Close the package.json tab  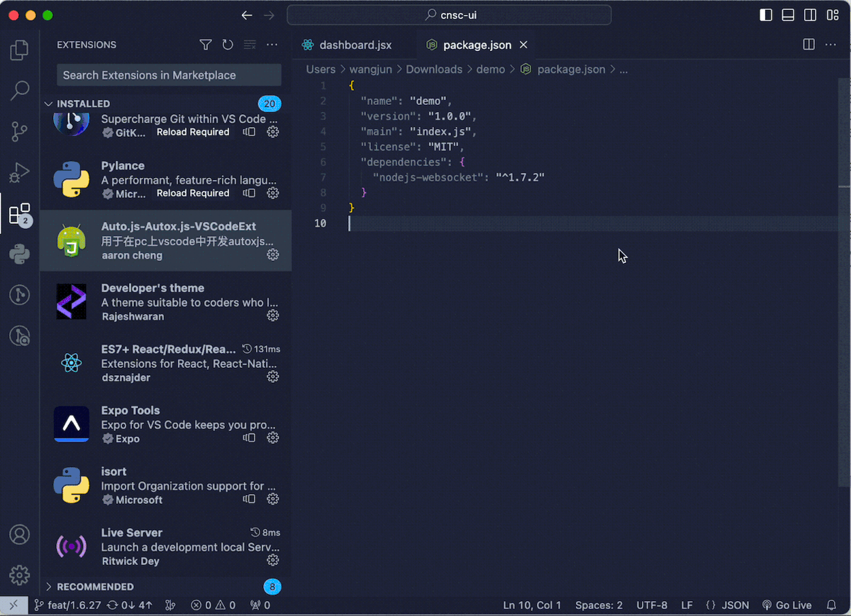point(524,45)
